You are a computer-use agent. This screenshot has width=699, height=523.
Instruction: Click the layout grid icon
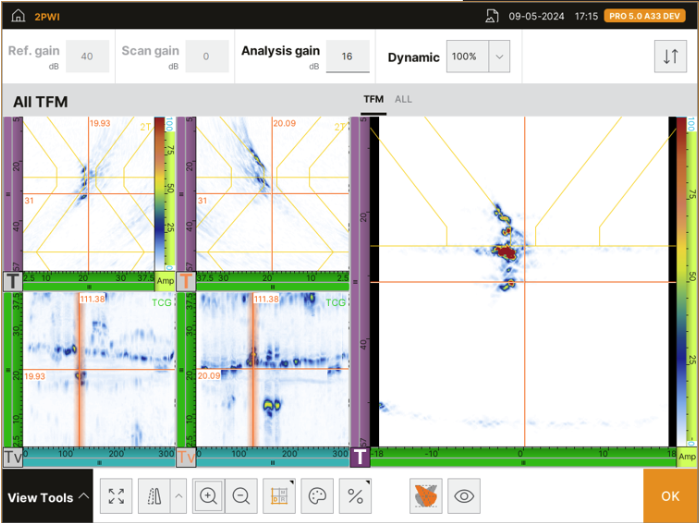[x=276, y=496]
